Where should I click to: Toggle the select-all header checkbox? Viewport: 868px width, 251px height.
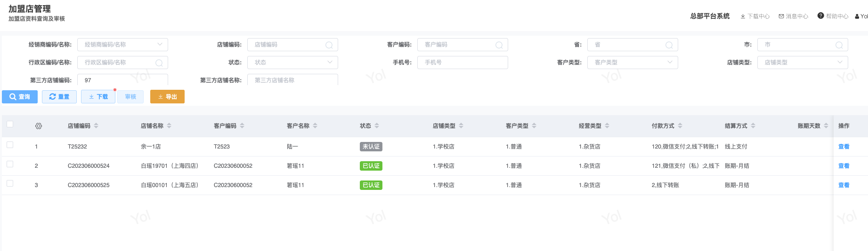click(10, 125)
